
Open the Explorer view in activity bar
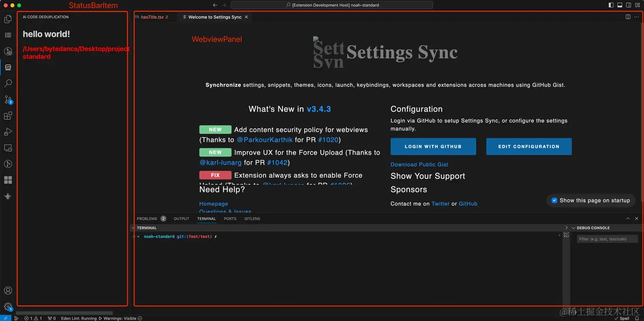8,19
